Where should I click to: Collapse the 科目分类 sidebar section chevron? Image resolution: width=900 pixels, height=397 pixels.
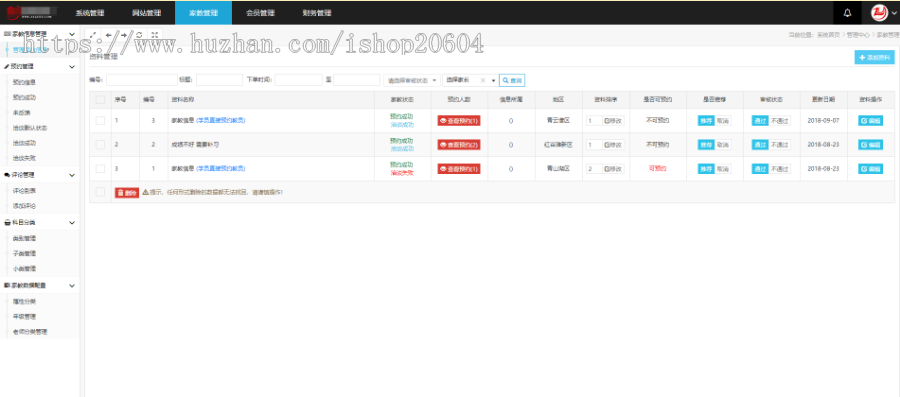coord(72,223)
